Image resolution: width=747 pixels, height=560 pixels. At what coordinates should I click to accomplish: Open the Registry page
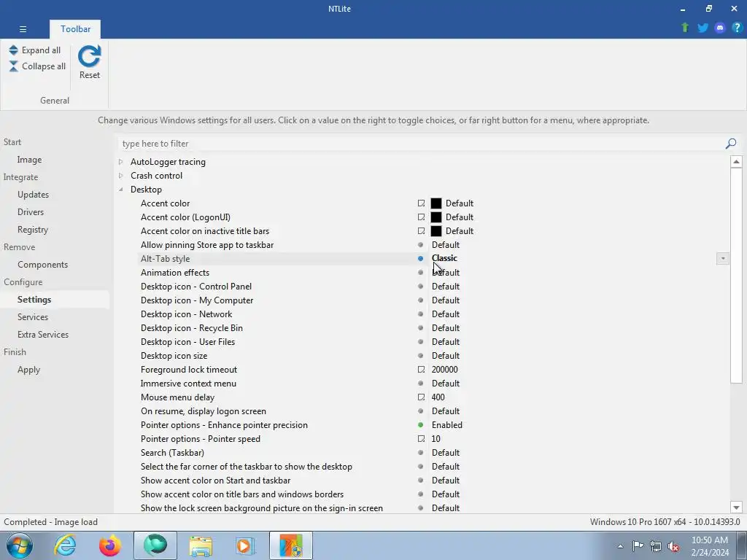click(33, 230)
